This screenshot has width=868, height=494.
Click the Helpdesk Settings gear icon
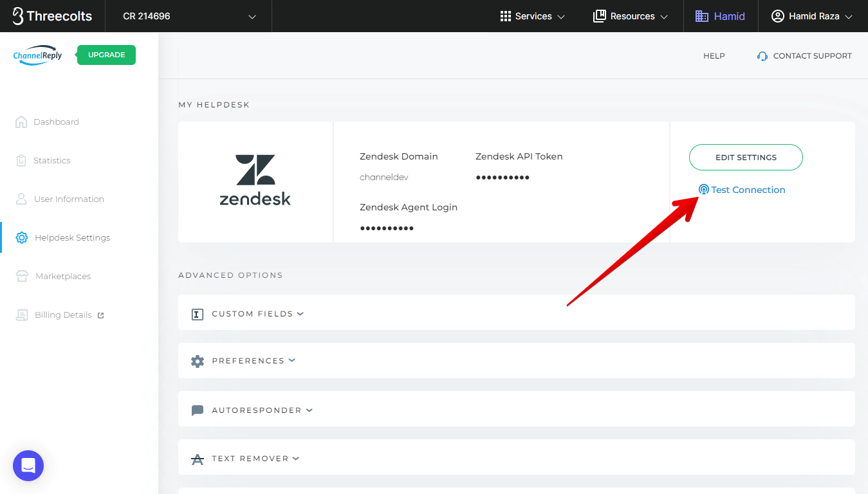[x=22, y=237]
